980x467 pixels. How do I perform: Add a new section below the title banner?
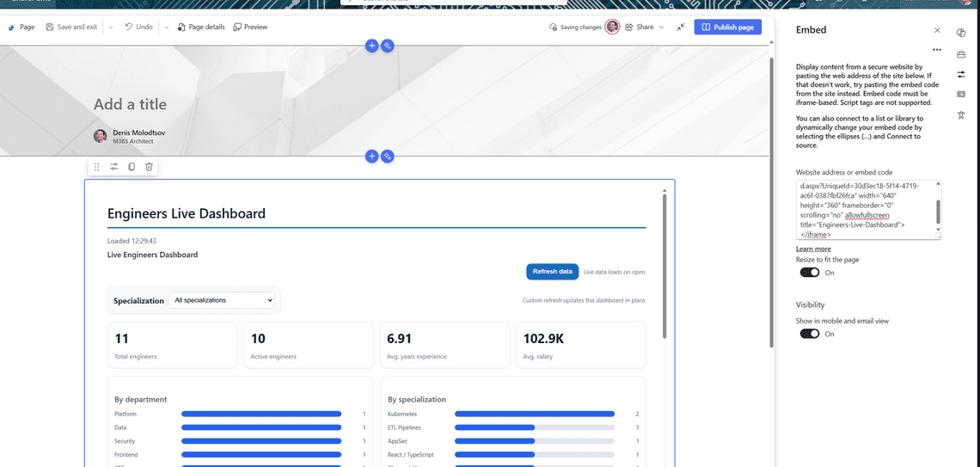point(371,157)
